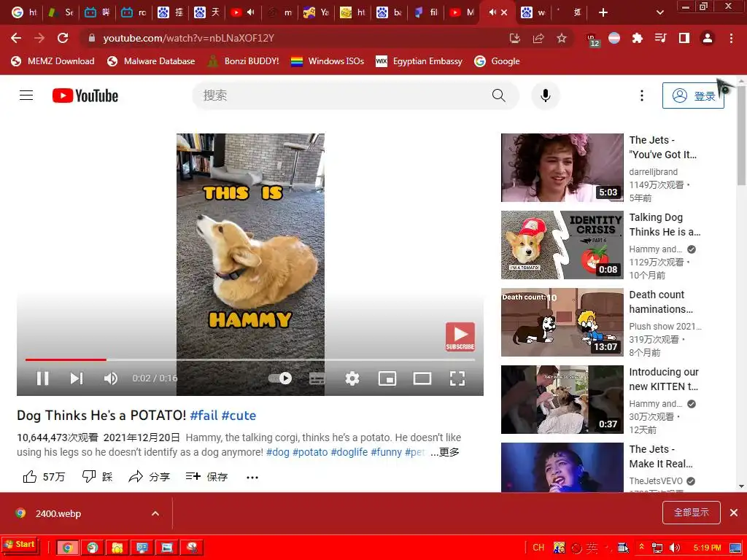Close the active YouTube tab
The height and width of the screenshot is (560, 747).
click(504, 12)
